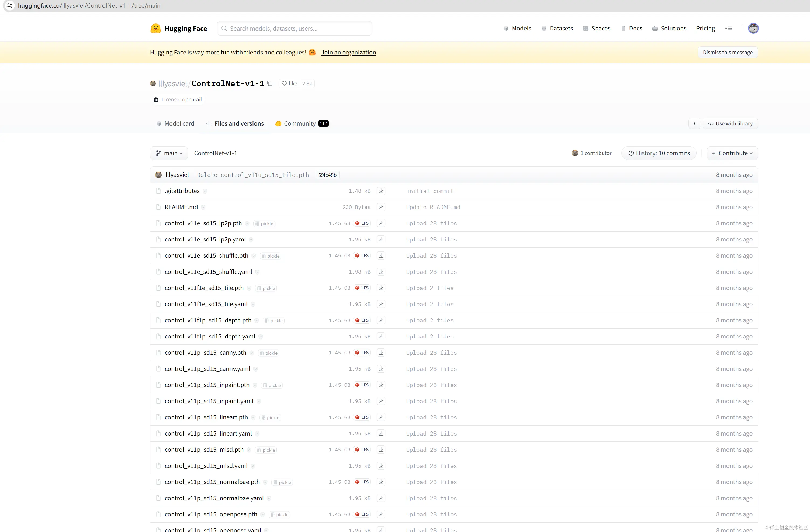Like the ControlNet-v1-1 model
The height and width of the screenshot is (532, 810).
(x=289, y=83)
